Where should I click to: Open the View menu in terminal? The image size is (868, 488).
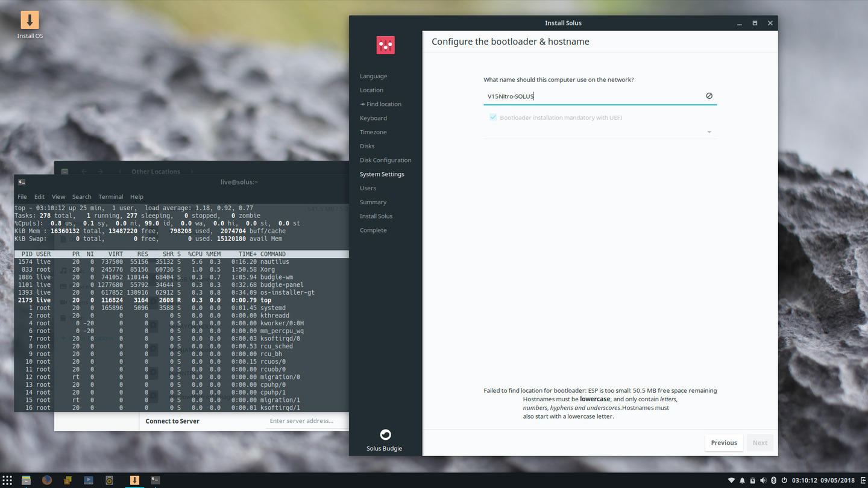pyautogui.click(x=58, y=196)
